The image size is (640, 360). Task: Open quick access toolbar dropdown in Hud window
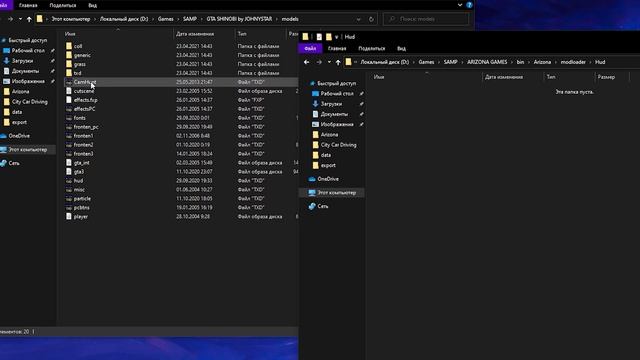coord(336,37)
